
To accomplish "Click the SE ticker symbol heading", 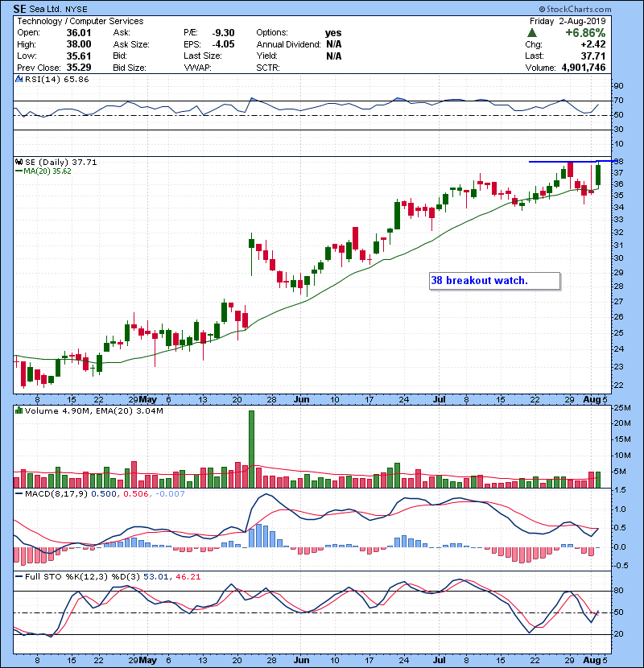I will tap(19, 9).
